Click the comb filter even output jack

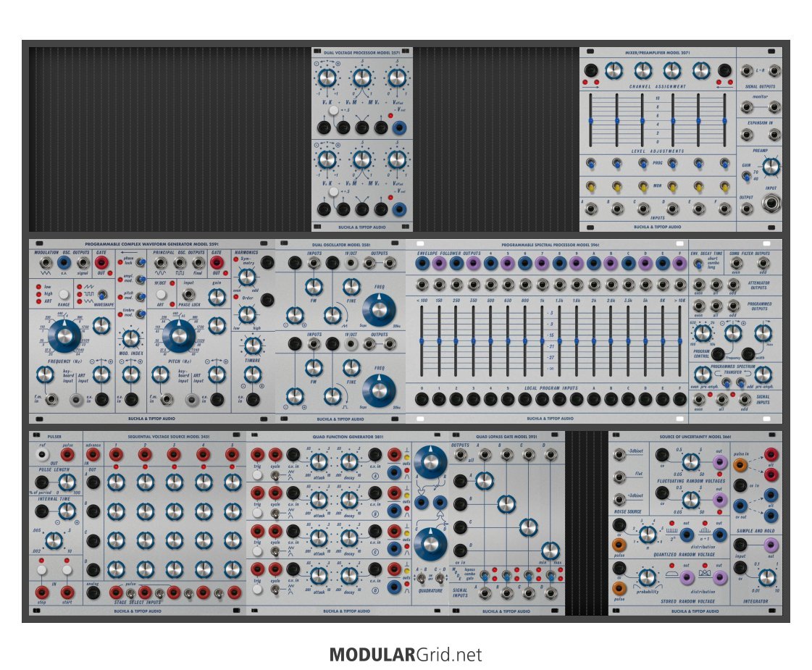coord(736,264)
